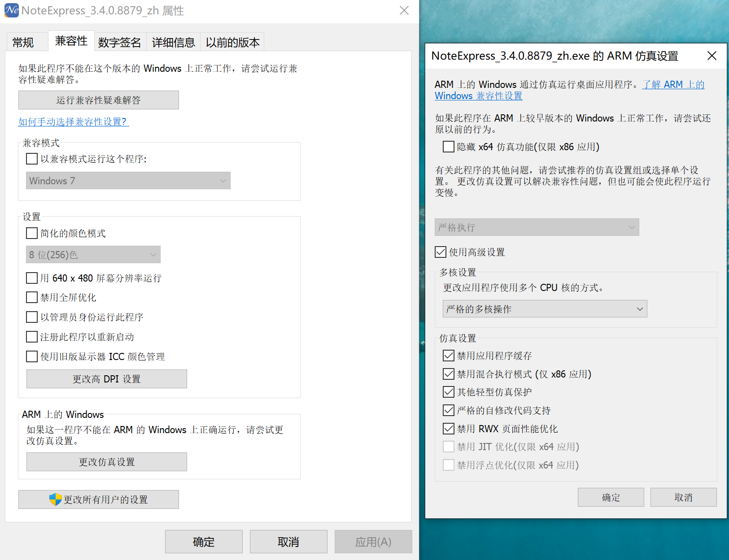Click 更改仿真设置 button
Viewport: 729px width, 560px height.
107,462
